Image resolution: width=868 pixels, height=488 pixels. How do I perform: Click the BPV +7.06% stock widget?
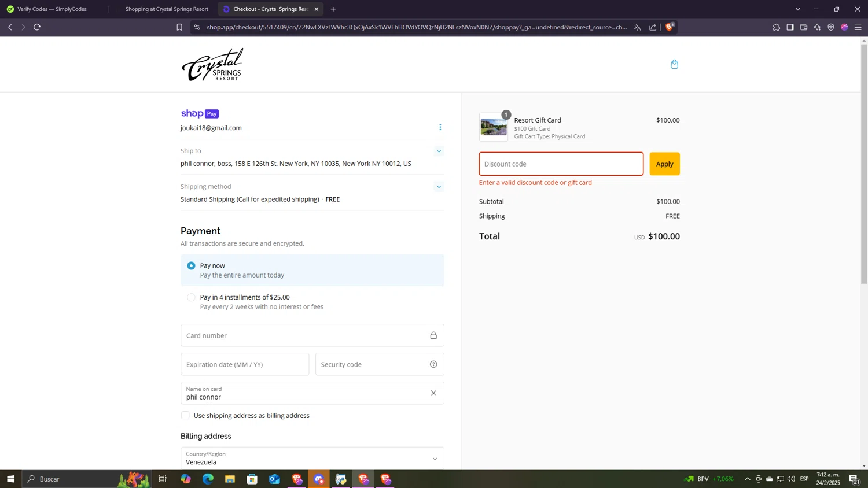[709, 479]
